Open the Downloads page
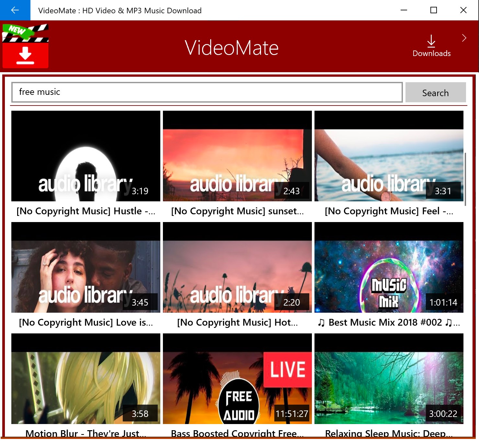Viewport: 479px width, 448px height. coord(431,46)
